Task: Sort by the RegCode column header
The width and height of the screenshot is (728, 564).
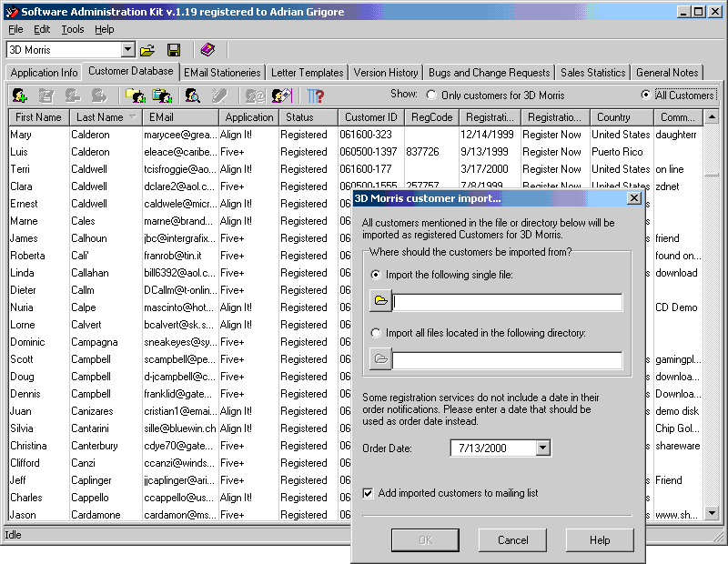Action: point(431,117)
